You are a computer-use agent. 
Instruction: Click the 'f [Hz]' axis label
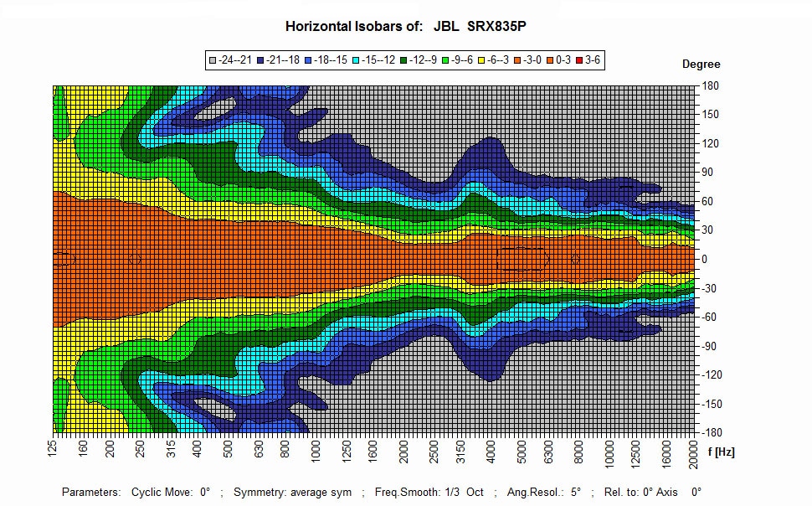720,452
